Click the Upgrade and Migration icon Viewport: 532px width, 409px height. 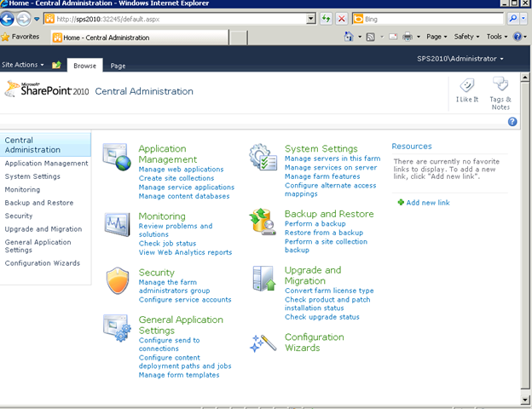tap(262, 279)
